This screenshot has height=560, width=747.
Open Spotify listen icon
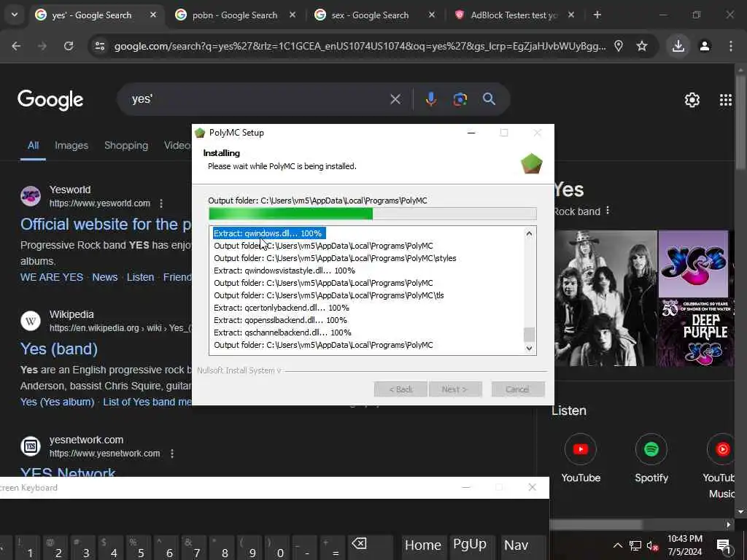[x=651, y=449]
